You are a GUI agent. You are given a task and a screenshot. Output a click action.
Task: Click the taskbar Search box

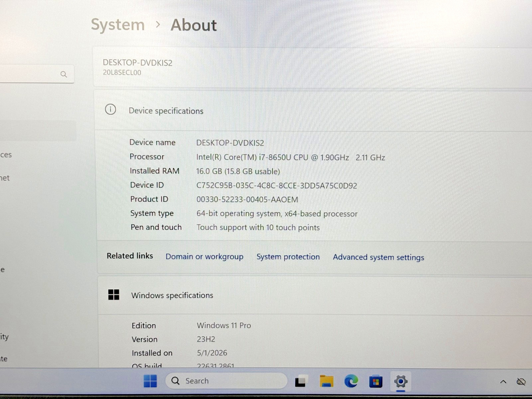(226, 381)
